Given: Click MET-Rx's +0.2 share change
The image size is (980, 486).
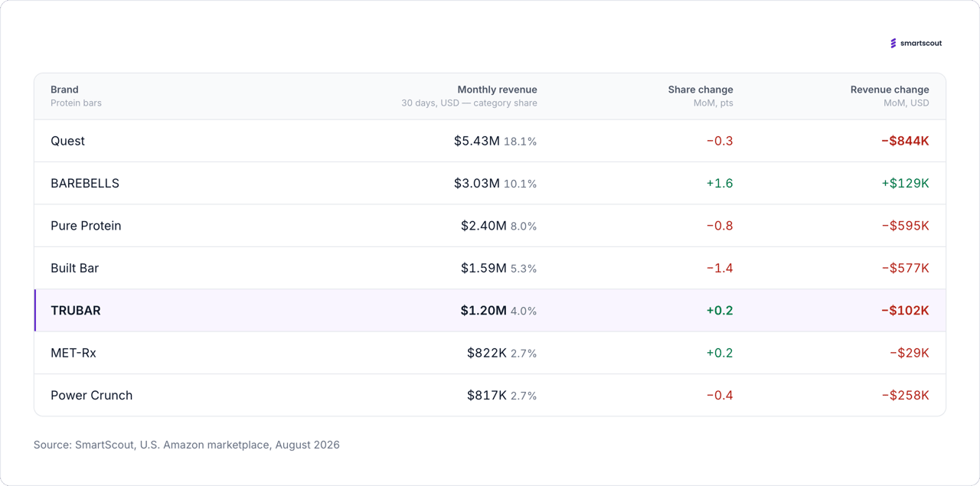Looking at the screenshot, I should (x=720, y=353).
